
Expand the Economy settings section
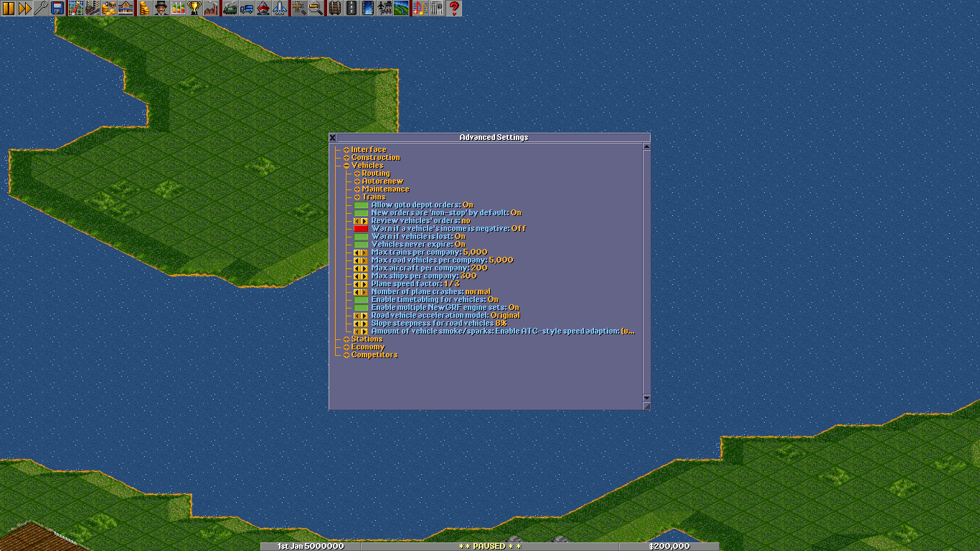click(347, 347)
